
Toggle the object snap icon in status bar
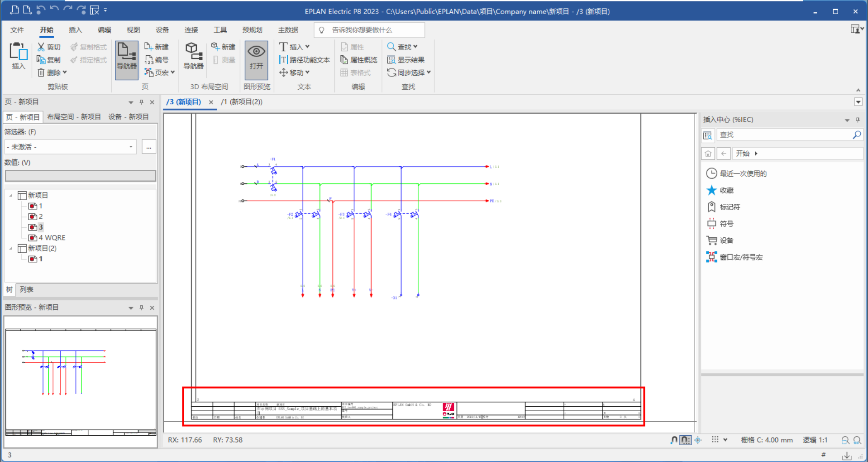pos(698,440)
